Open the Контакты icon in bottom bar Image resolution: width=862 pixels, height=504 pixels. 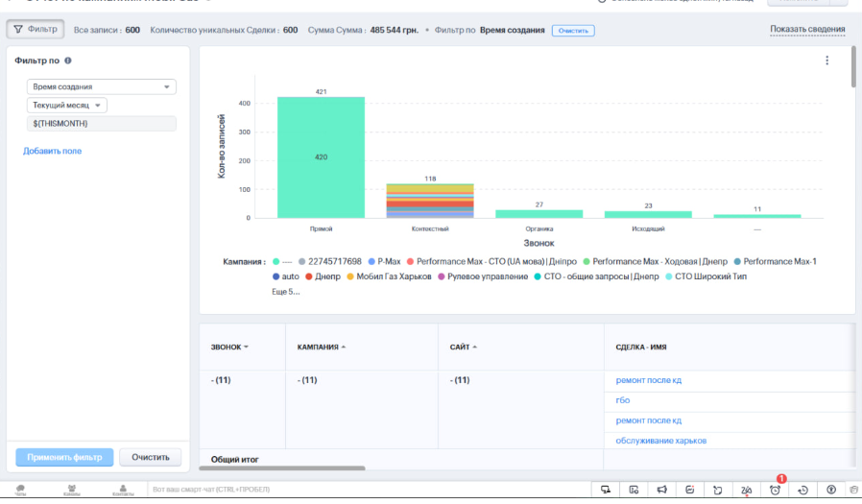click(123, 491)
